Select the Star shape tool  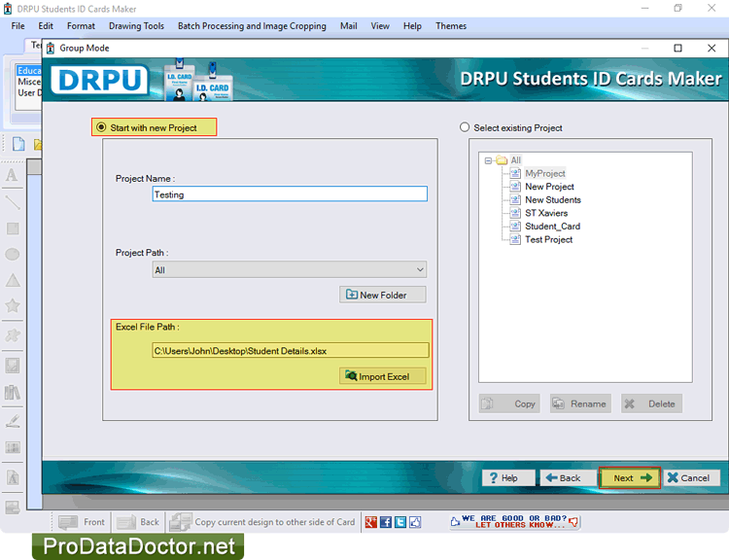[x=12, y=305]
